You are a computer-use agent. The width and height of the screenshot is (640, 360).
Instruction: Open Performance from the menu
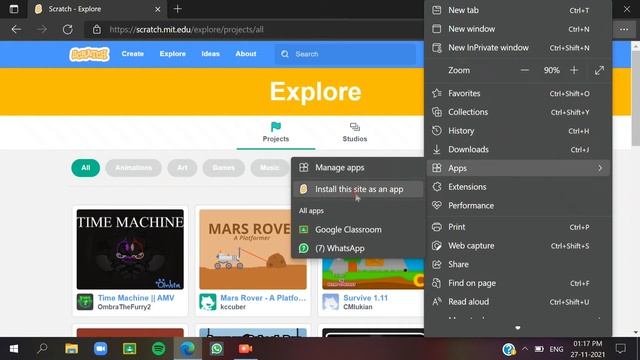(518, 206)
